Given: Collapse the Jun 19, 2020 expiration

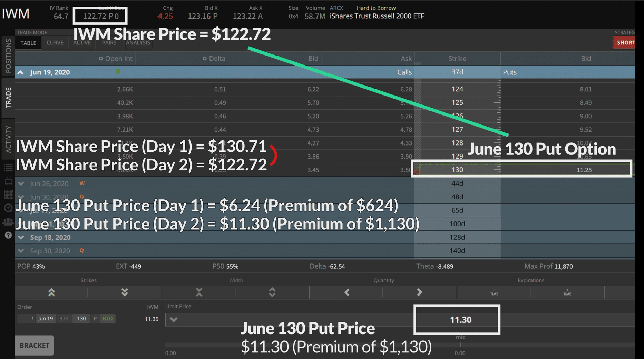Looking at the screenshot, I should click(21, 72).
